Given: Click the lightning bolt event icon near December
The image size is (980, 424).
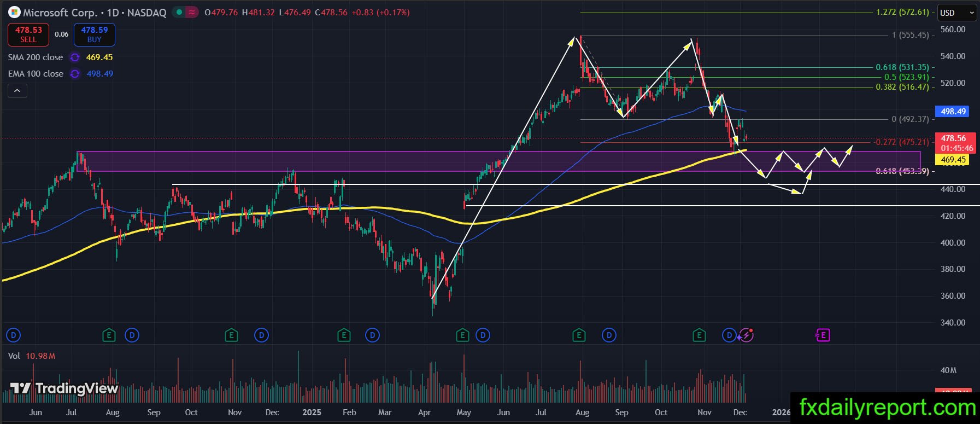Looking at the screenshot, I should [x=746, y=335].
